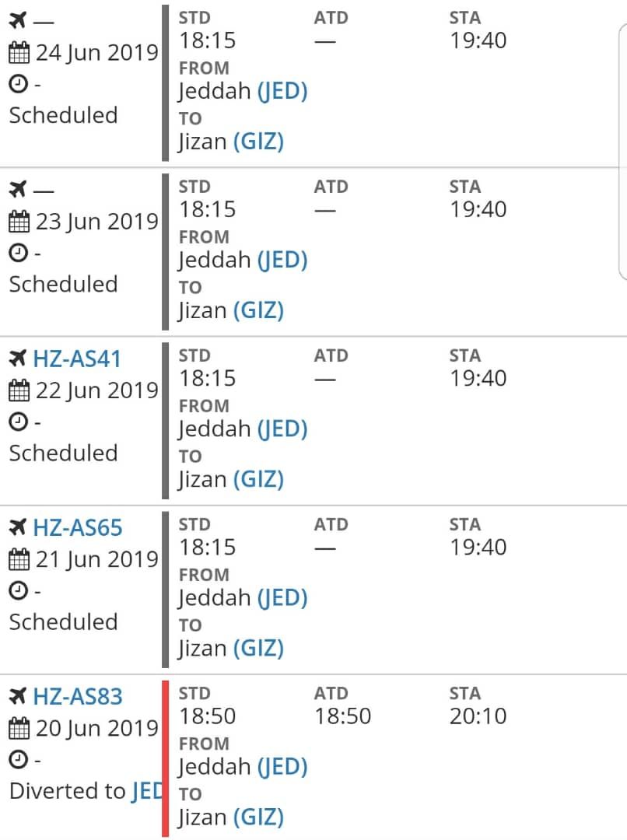
Task: Open GIZ airport link in 23 Jun flight
Action: pos(258,310)
